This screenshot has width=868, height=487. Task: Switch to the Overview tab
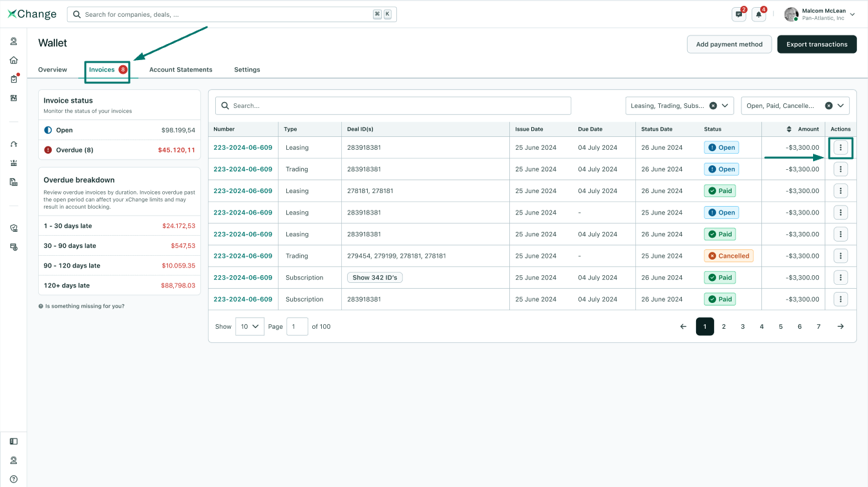pos(52,70)
